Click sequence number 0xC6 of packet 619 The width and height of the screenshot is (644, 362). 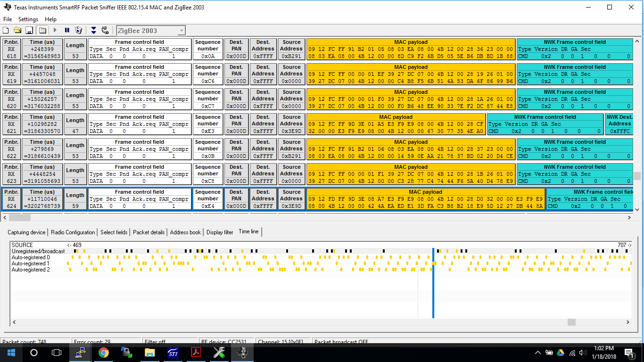coord(208,81)
